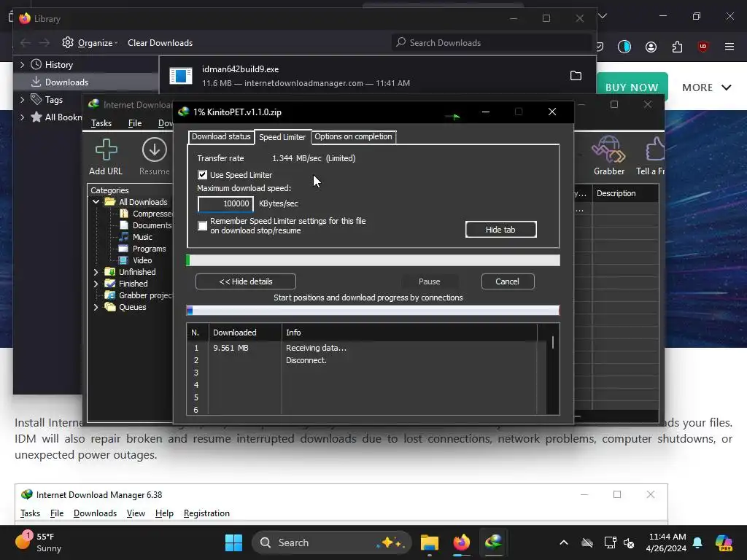Click the Organize gear icon in Library
747x560 pixels.
68,42
